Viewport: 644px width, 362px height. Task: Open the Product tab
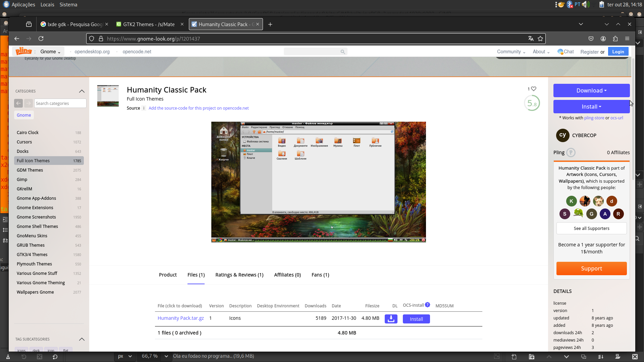coord(168,275)
